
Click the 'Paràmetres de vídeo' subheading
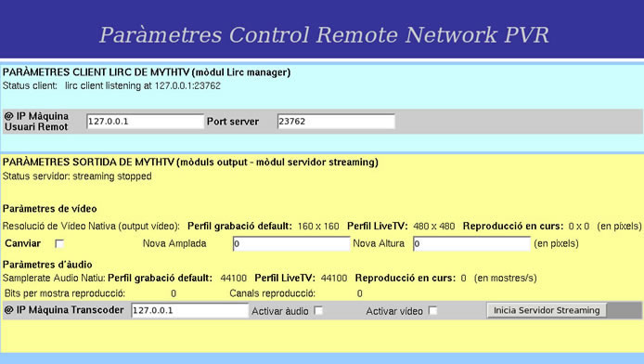50,209
